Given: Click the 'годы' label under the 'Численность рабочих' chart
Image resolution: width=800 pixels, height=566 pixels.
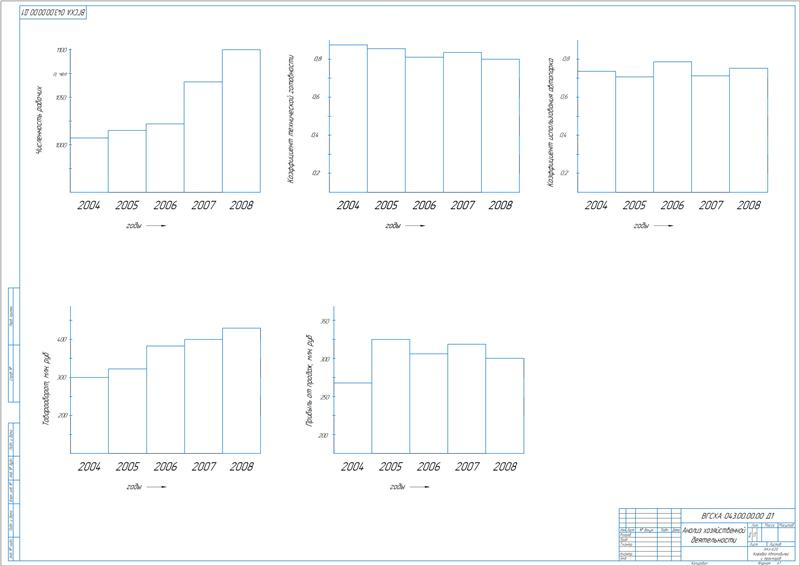Looking at the screenshot, I should point(134,226).
